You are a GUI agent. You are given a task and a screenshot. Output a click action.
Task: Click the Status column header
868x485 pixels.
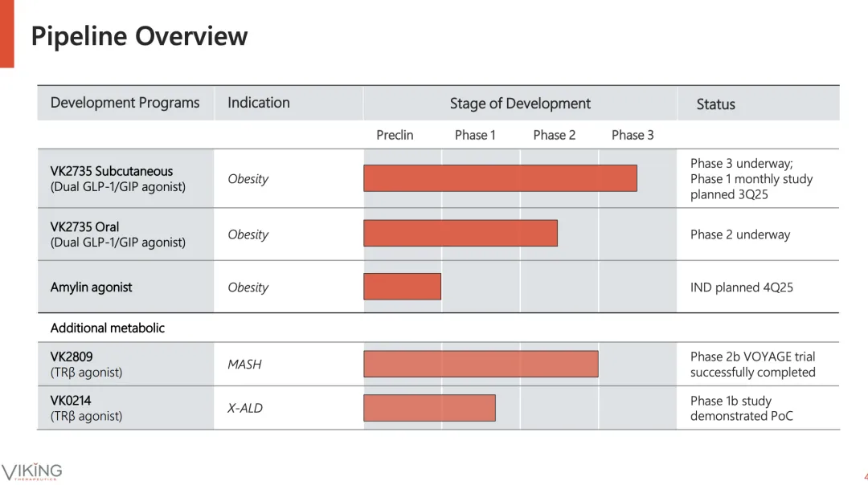tap(715, 104)
